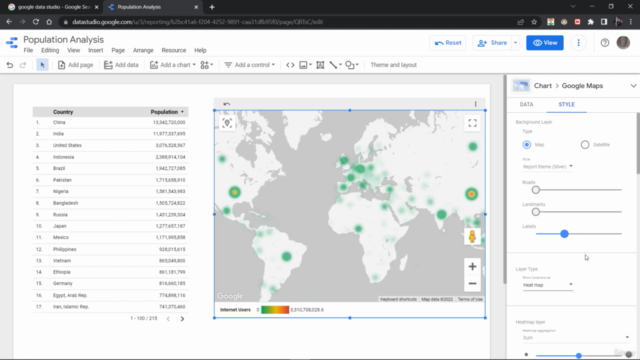Open the Resource menu
This screenshot has height=360, width=640.
pos(174,50)
